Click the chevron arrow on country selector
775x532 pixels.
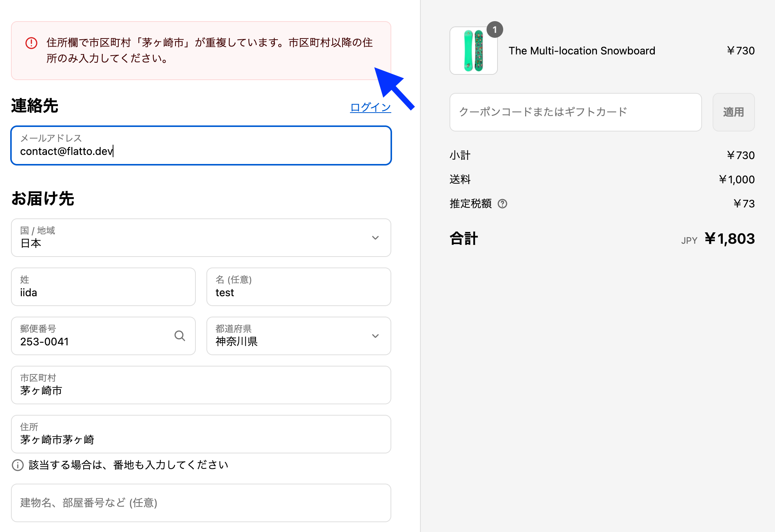(375, 238)
